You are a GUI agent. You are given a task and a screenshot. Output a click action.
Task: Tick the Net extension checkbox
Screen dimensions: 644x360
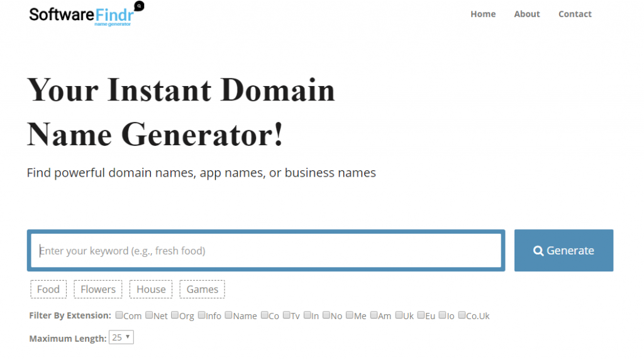point(149,315)
